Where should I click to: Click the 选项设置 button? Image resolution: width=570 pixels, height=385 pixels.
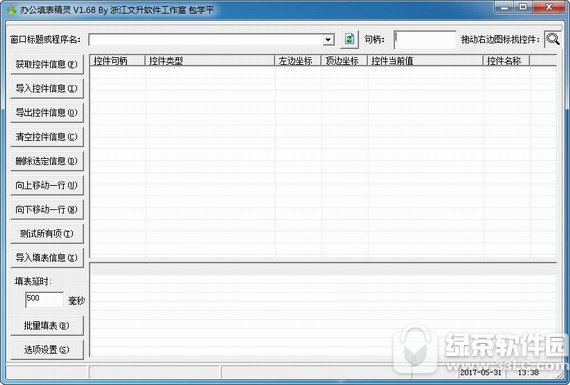point(47,350)
